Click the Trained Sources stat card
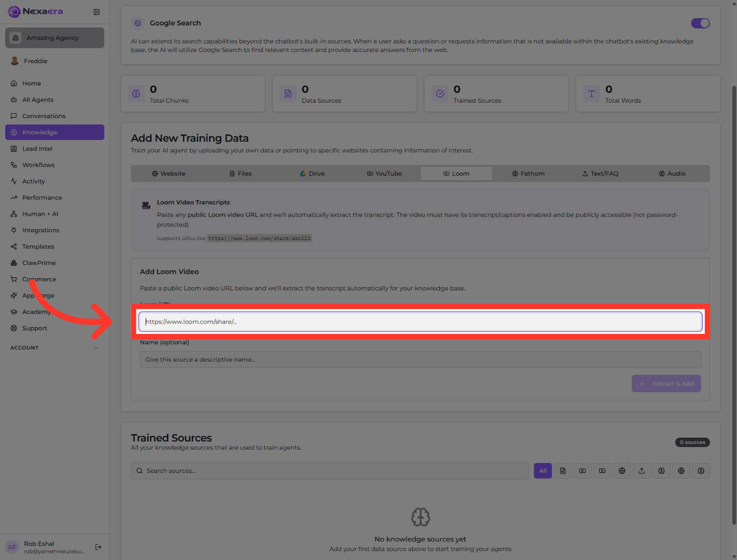 tap(496, 94)
